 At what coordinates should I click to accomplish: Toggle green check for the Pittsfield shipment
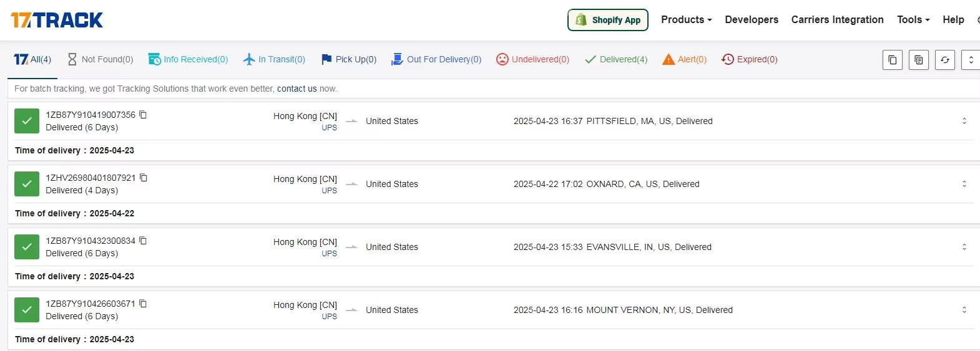tap(27, 121)
